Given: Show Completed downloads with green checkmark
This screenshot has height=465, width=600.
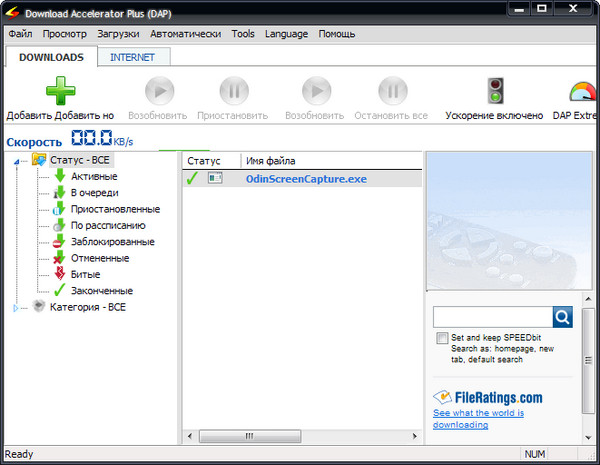Looking at the screenshot, I should click(x=60, y=290).
